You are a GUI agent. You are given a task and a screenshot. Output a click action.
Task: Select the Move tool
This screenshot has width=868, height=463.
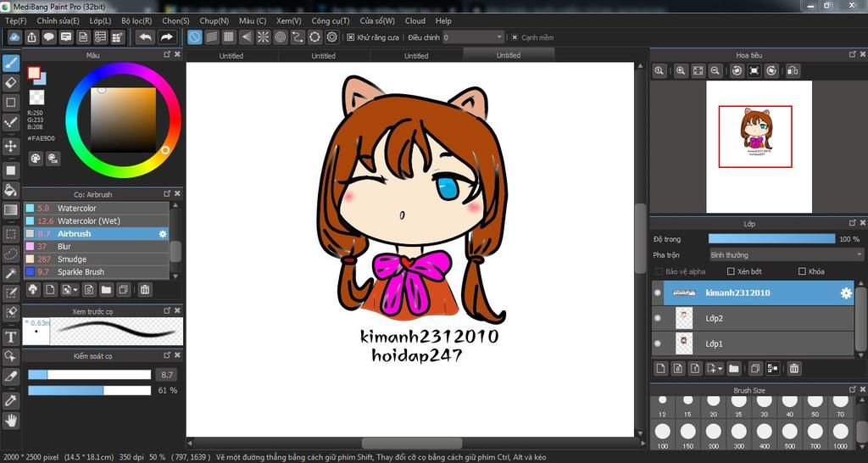(10, 146)
